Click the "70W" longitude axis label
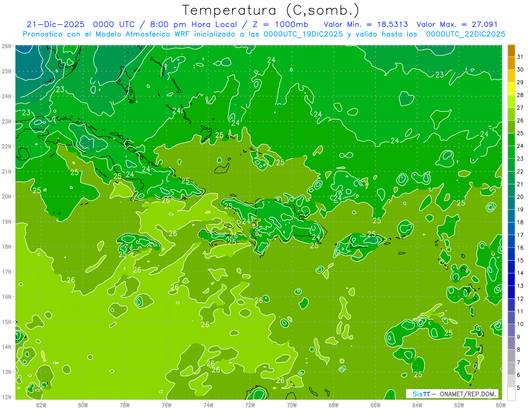532x411 pixels. (x=292, y=405)
